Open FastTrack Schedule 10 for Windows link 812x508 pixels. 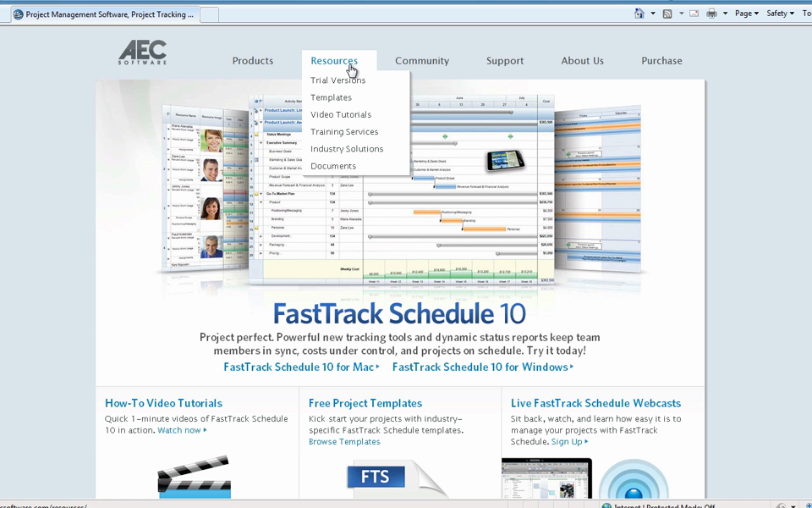click(x=483, y=367)
